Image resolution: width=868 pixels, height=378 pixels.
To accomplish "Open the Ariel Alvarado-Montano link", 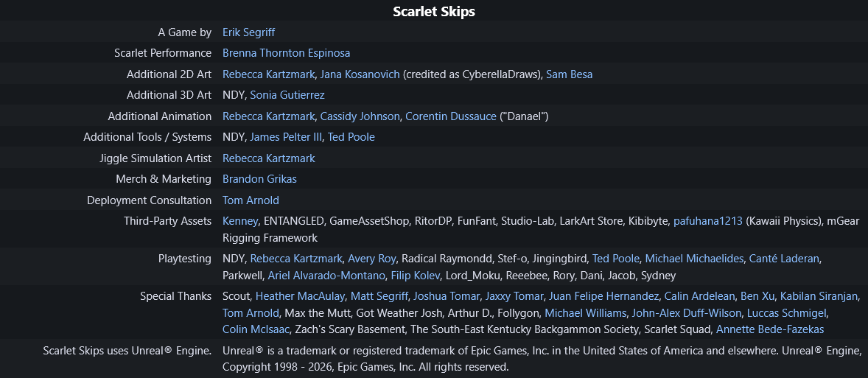I will [x=326, y=275].
